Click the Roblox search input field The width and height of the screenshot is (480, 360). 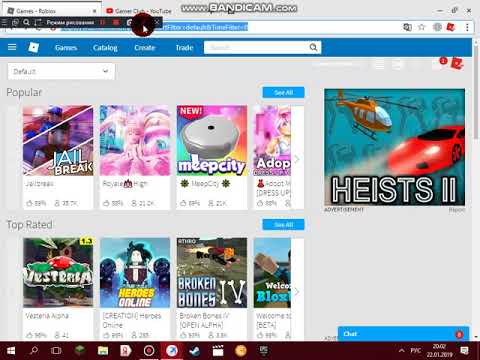(257, 47)
